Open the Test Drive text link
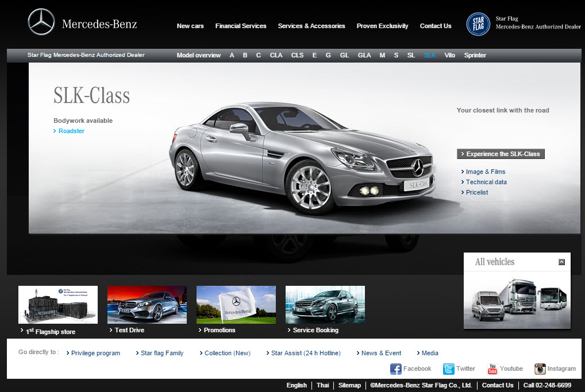The image size is (585, 392). pos(129,330)
